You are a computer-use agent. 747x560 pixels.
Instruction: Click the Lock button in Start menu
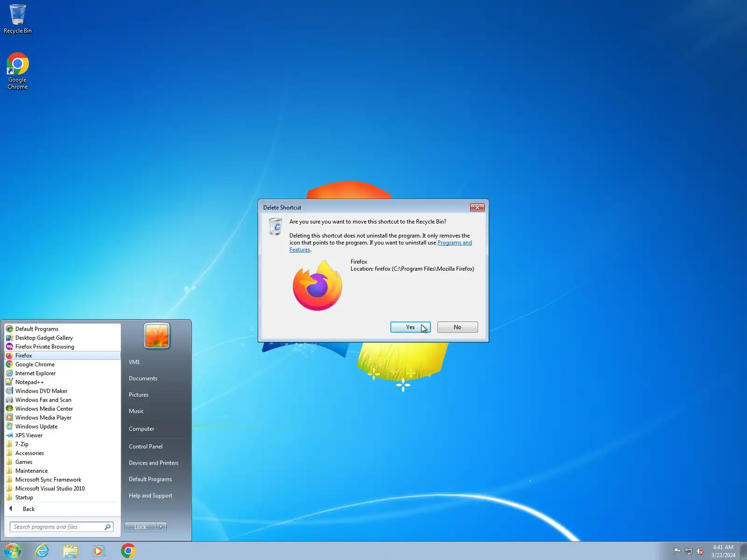coord(141,527)
